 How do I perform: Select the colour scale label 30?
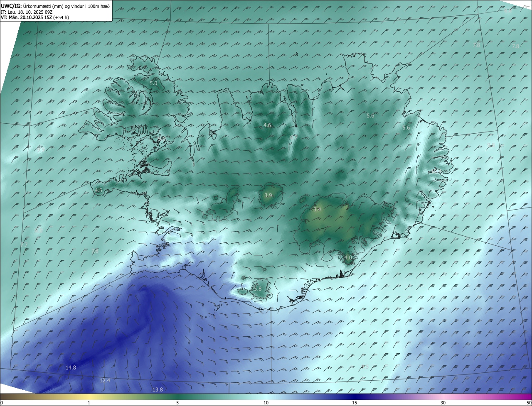coord(443,403)
